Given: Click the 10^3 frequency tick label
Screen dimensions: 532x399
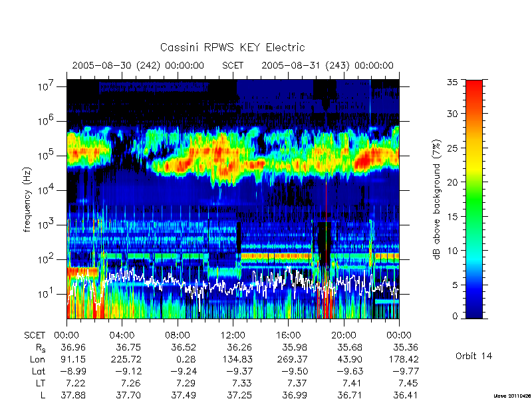Looking at the screenshot, I should click(46, 224).
